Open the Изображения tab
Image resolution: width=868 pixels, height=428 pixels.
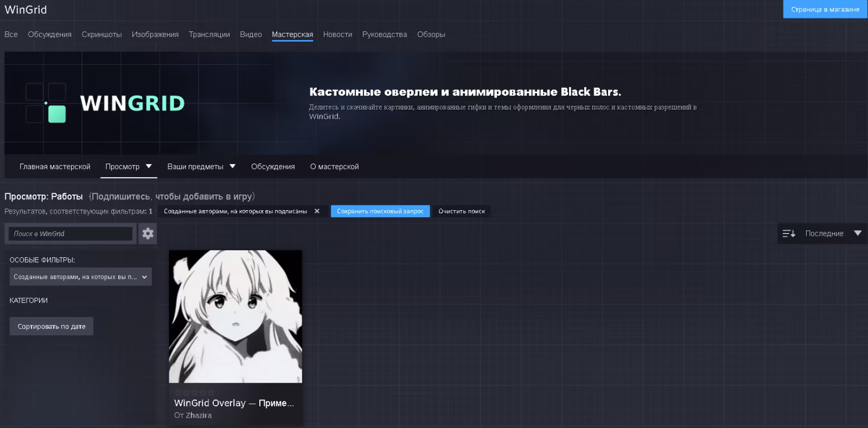point(155,34)
